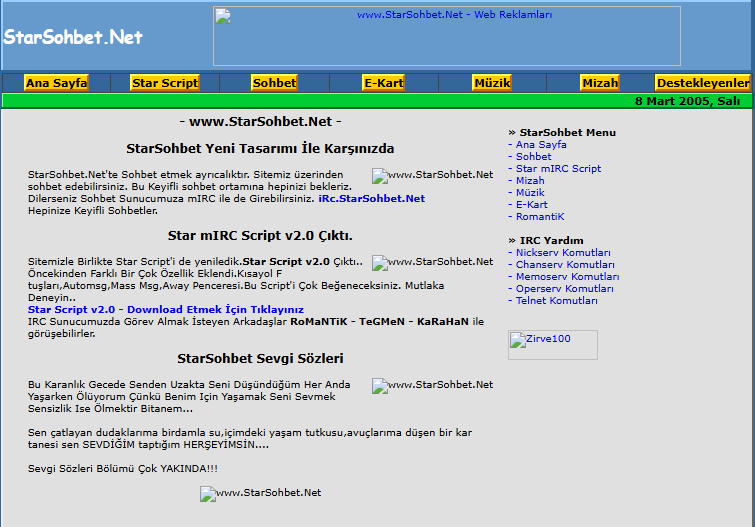Image resolution: width=755 pixels, height=527 pixels.
Task: Open Ana Sayfa in StarSohbet Menu sidebar
Action: coord(541,145)
